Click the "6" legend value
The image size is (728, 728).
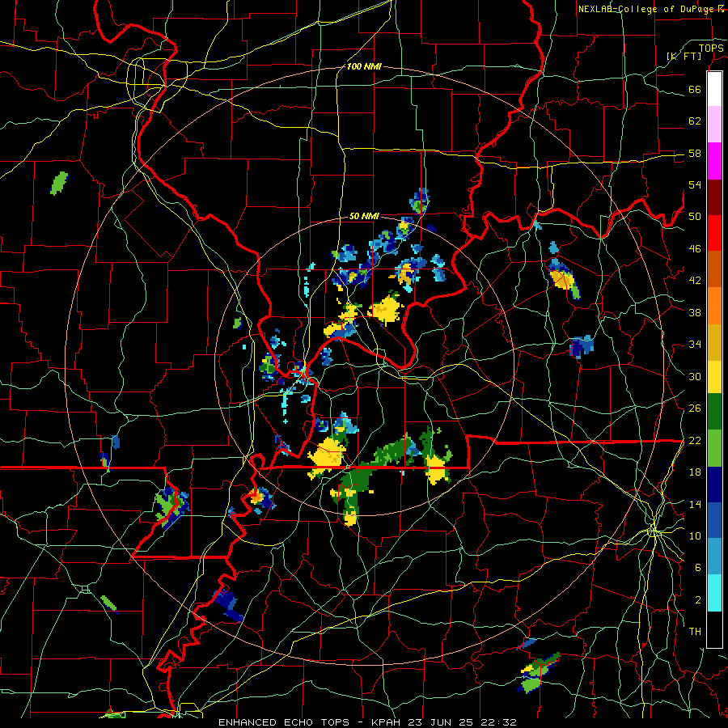pyautogui.click(x=697, y=568)
